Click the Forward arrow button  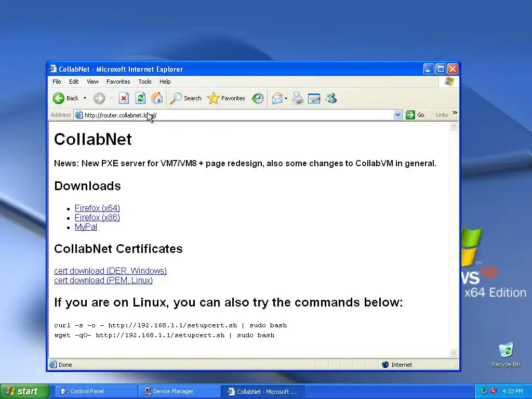click(x=99, y=98)
